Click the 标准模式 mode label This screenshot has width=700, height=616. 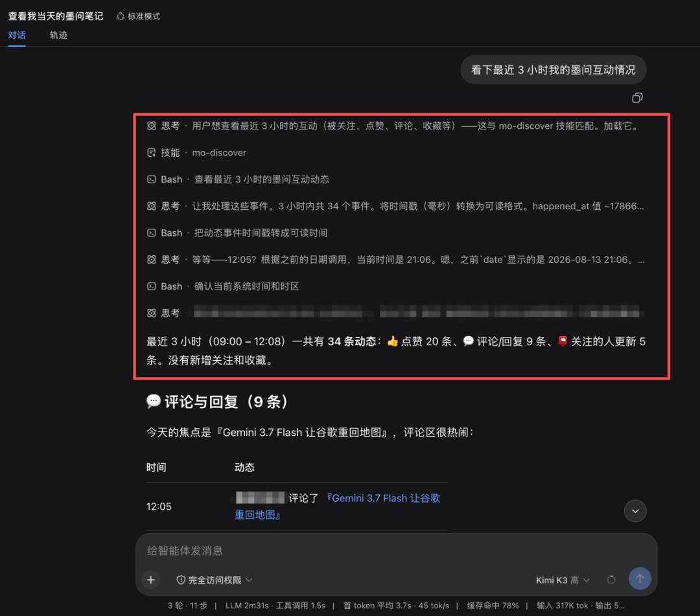point(144,16)
